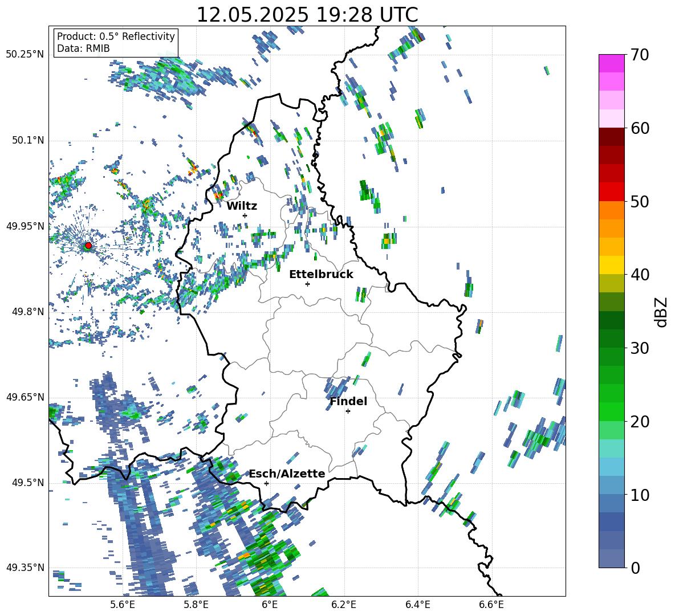Click the 5.6°E longitude label

click(123, 605)
